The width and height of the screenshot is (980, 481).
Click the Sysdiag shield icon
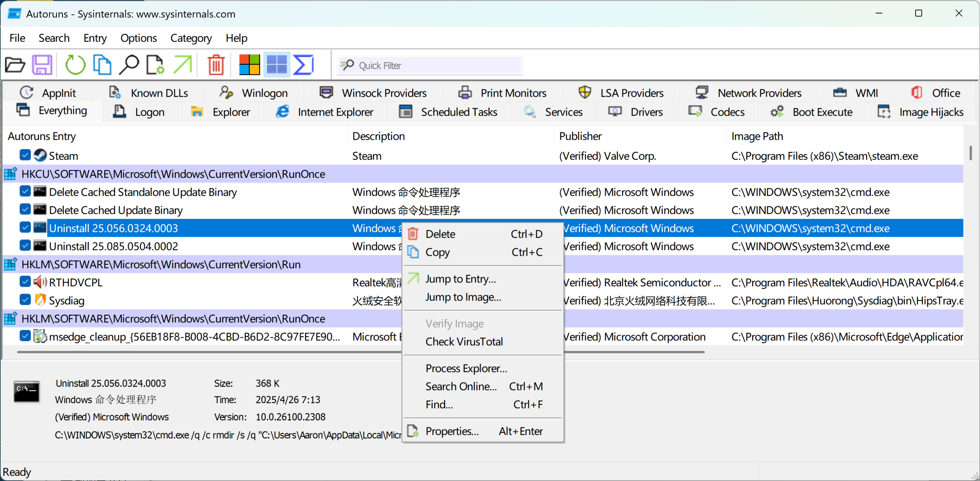pos(40,300)
